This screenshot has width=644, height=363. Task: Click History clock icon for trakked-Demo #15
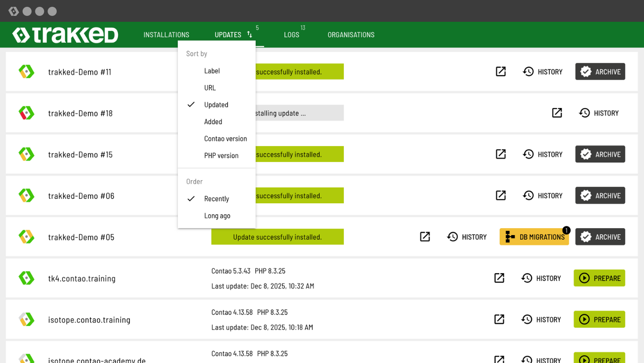click(x=528, y=154)
